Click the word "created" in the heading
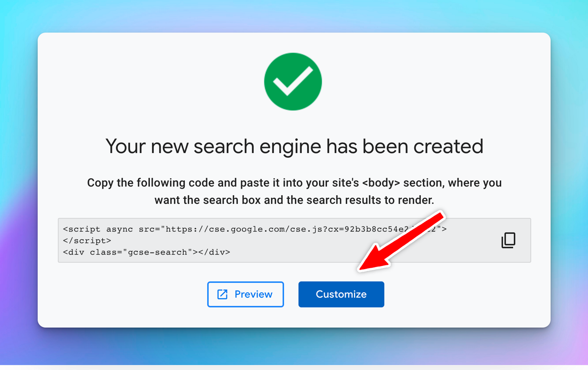 [x=448, y=146]
